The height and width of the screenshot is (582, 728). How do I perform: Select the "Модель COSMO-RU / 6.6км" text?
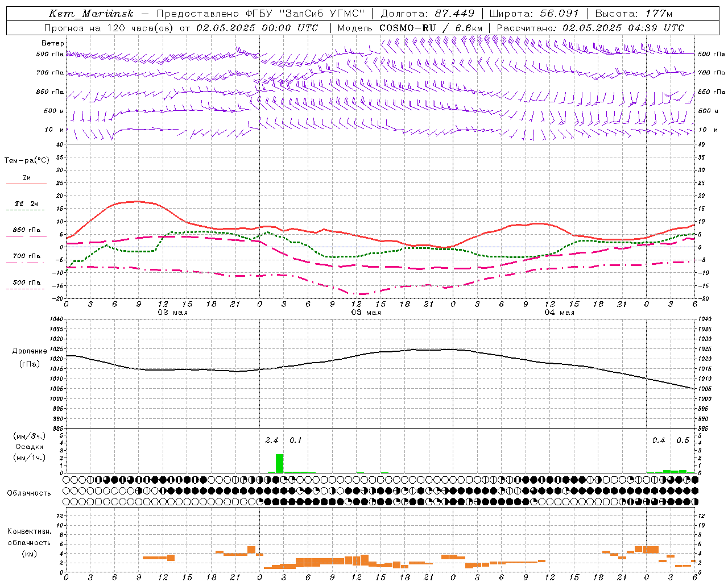tap(410, 28)
